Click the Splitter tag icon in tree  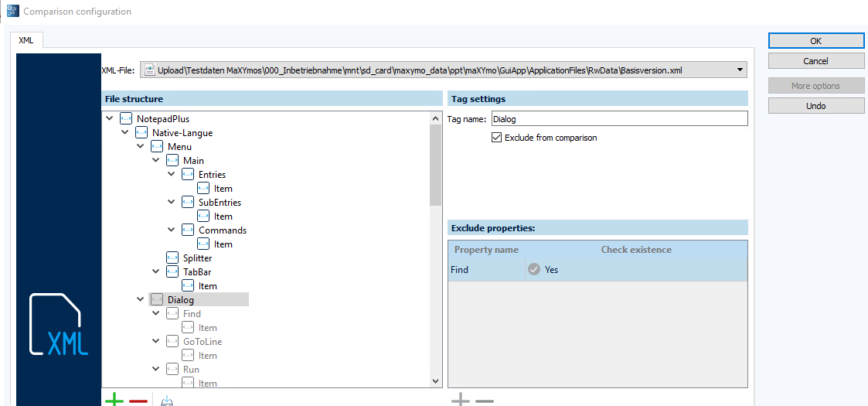point(173,258)
